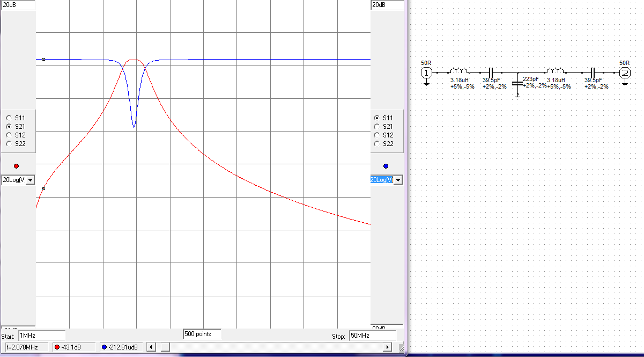The width and height of the screenshot is (644, 357).
Task: Click the red trace color indicator
Action: 16,166
